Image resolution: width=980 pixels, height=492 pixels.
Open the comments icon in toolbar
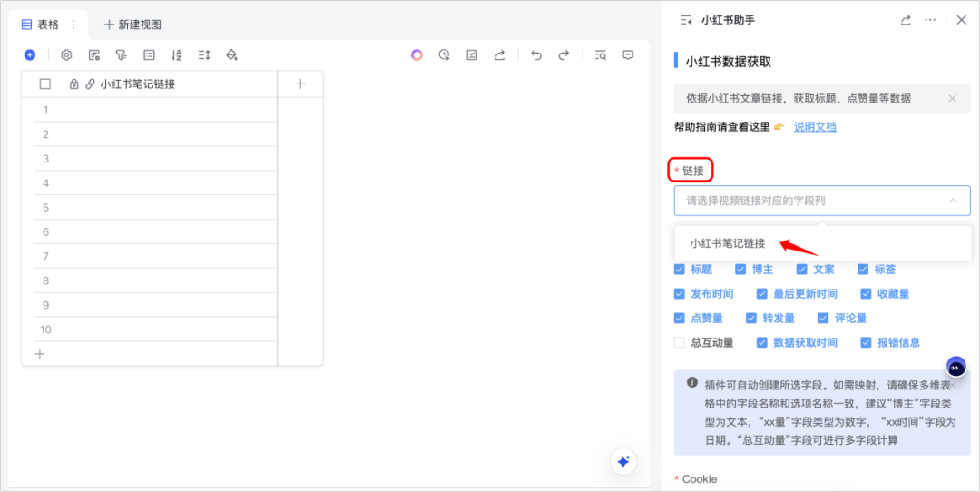point(628,55)
